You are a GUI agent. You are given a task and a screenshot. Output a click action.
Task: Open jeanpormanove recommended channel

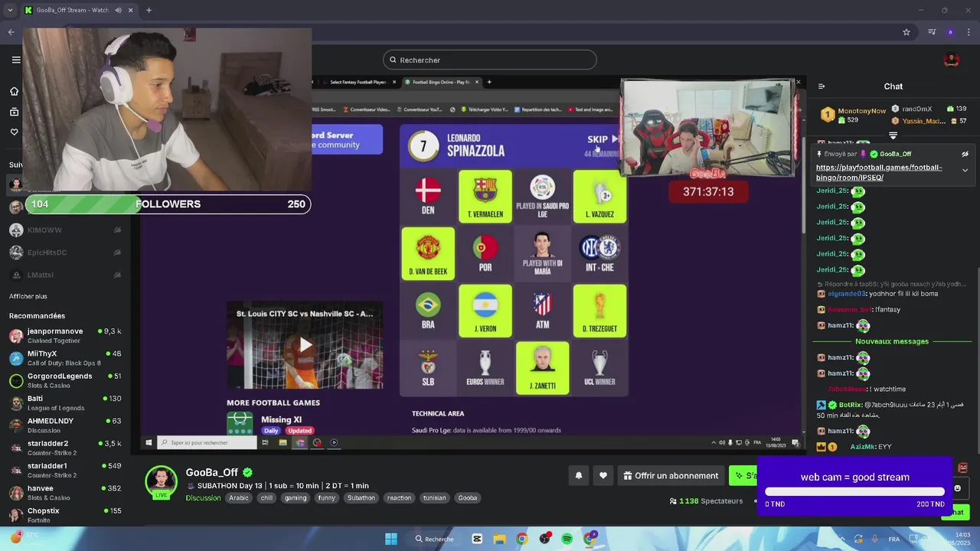point(65,336)
